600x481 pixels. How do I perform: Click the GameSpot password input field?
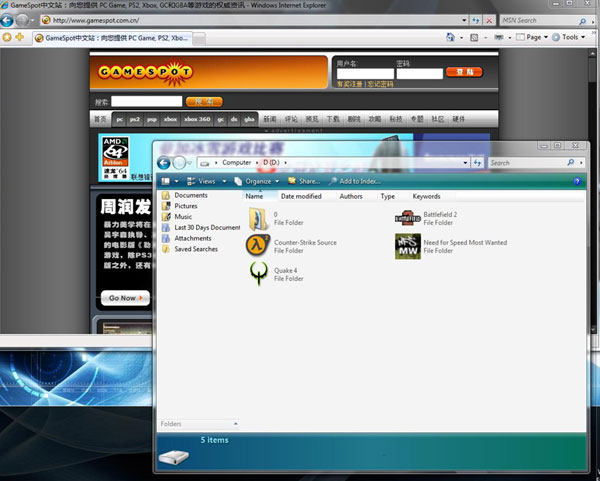click(x=420, y=74)
